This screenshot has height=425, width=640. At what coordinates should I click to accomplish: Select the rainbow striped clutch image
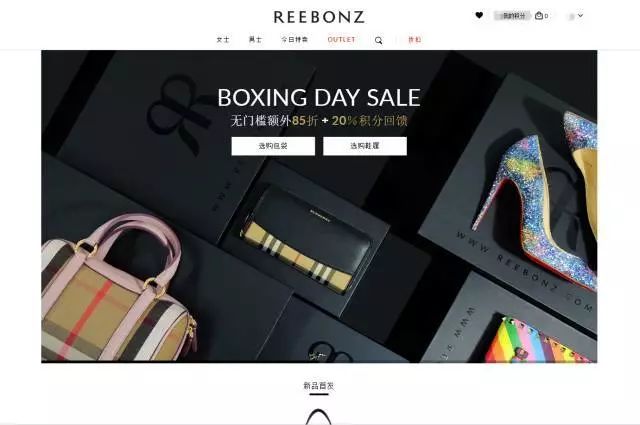(x=539, y=340)
